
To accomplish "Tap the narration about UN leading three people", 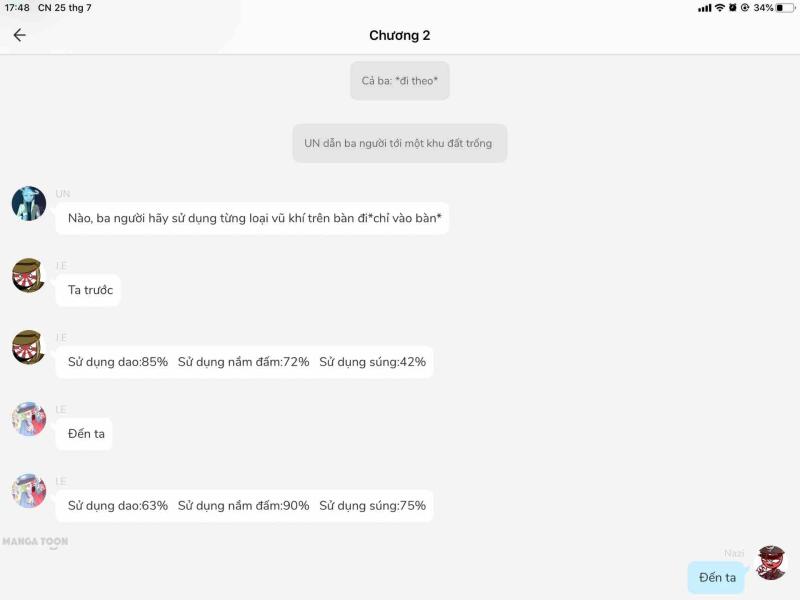I will click(x=399, y=143).
